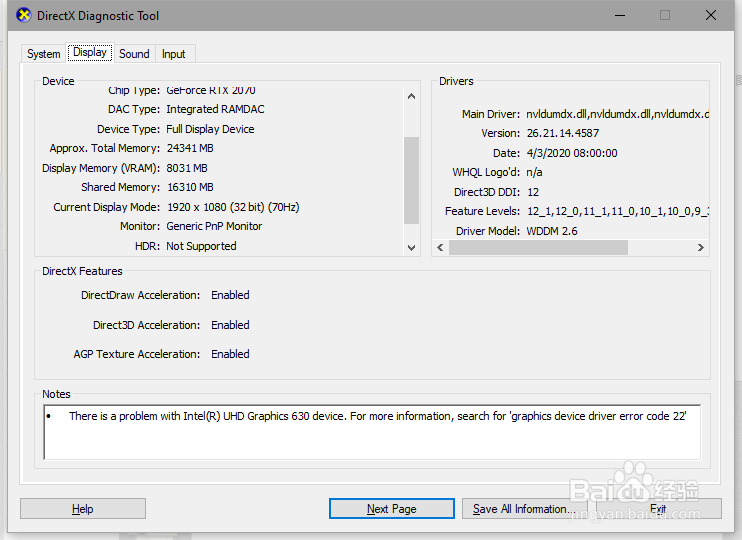Click the '16310 MB' shared memory value
Screen dimensions: 742x540
tap(190, 187)
